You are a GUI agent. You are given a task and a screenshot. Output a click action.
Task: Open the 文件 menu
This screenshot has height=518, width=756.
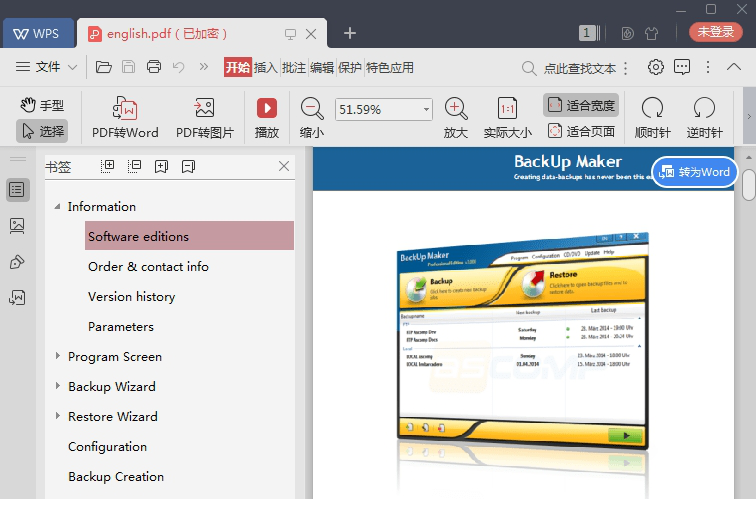click(x=38, y=67)
